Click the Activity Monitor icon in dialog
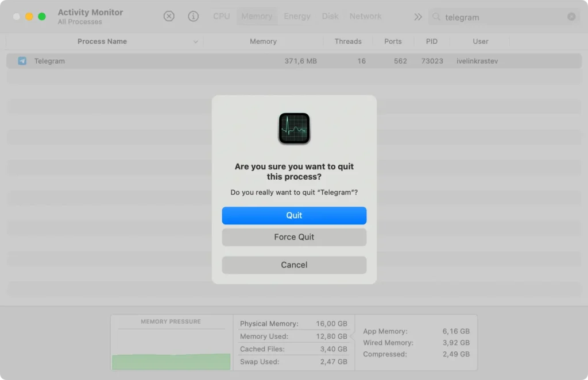 [x=294, y=128]
